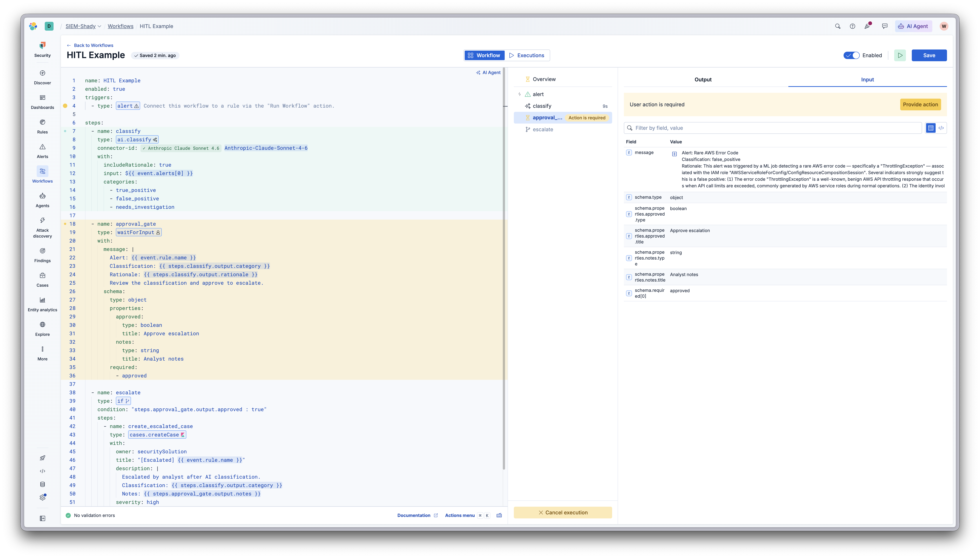Open developer tools code icon in sidebar
980x558 pixels.
(43, 471)
